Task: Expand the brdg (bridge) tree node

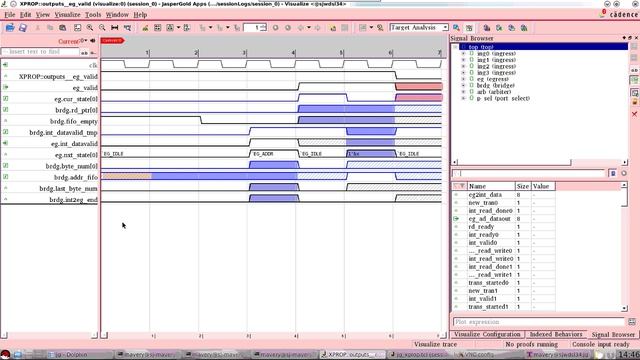Action: pos(463,86)
